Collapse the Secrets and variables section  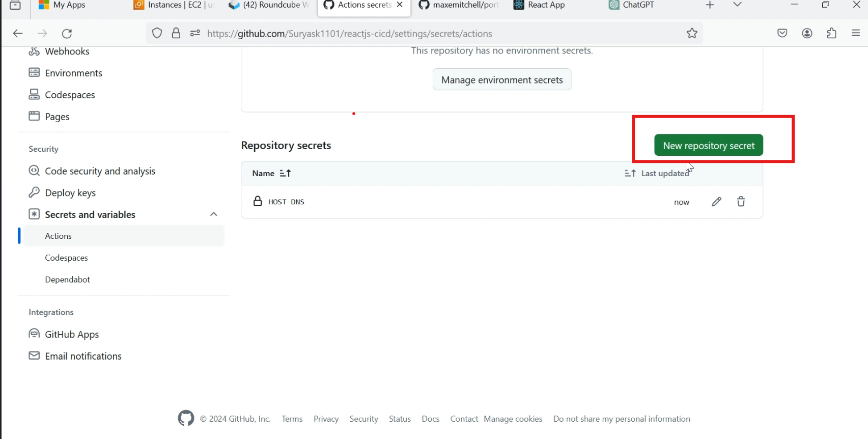click(x=214, y=214)
